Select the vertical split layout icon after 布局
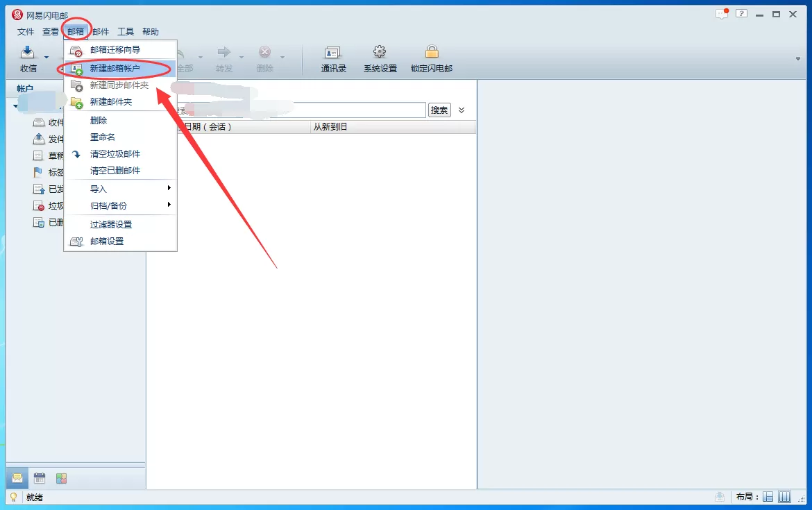The height and width of the screenshot is (510, 812). click(x=784, y=497)
